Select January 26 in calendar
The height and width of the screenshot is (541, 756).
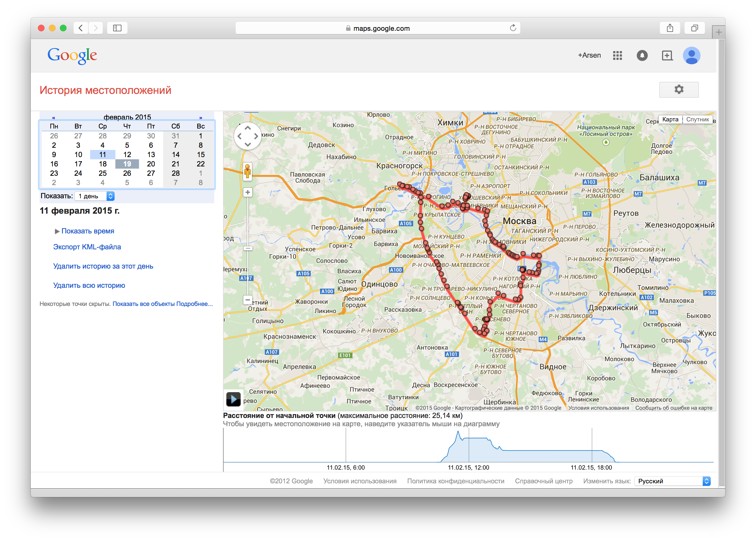54,136
